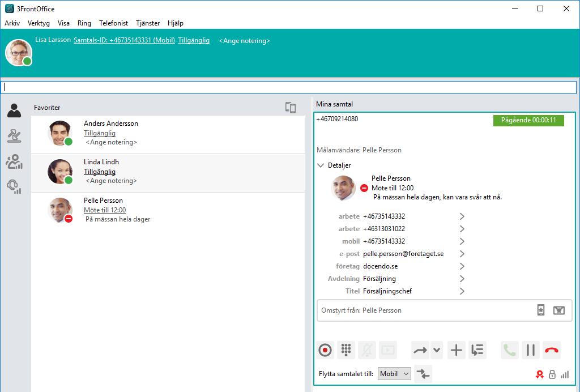Start recording the ongoing call
The height and width of the screenshot is (392, 580).
click(325, 350)
